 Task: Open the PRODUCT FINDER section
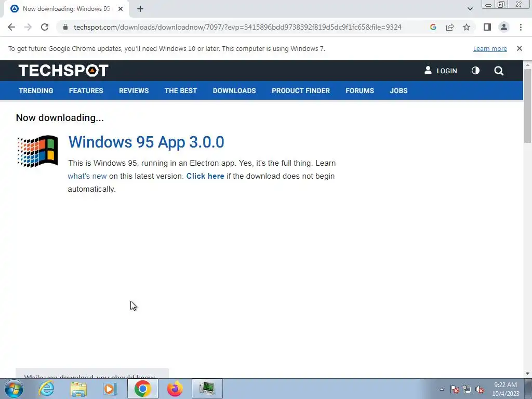pos(301,90)
